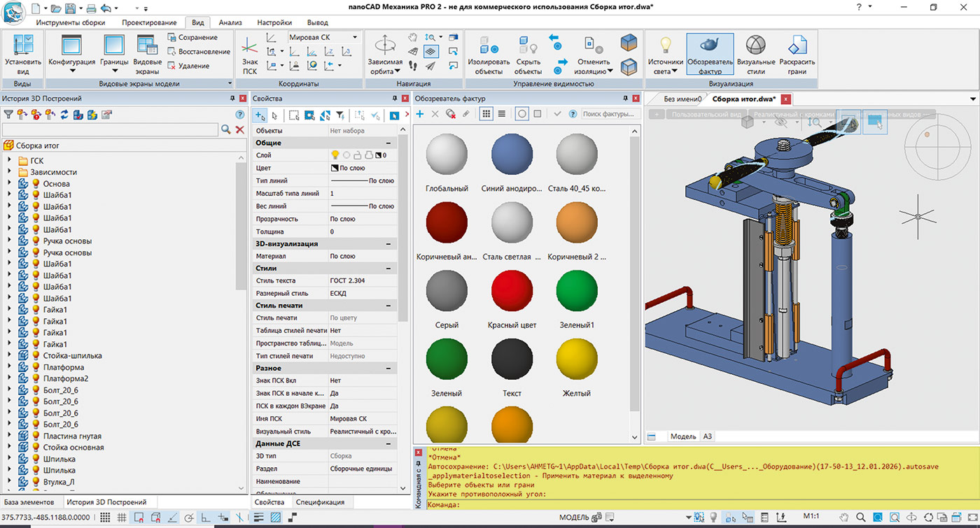Image resolution: width=980 pixels, height=528 pixels.
Task: Expand the Зависимости tree node
Action: pyautogui.click(x=9, y=172)
